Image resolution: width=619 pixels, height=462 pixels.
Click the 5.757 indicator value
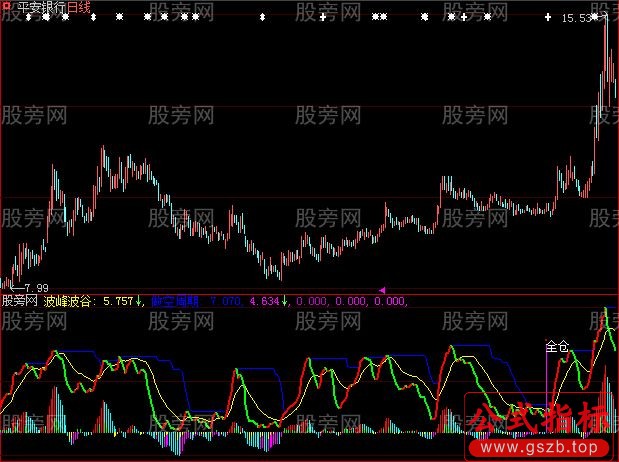(119, 300)
